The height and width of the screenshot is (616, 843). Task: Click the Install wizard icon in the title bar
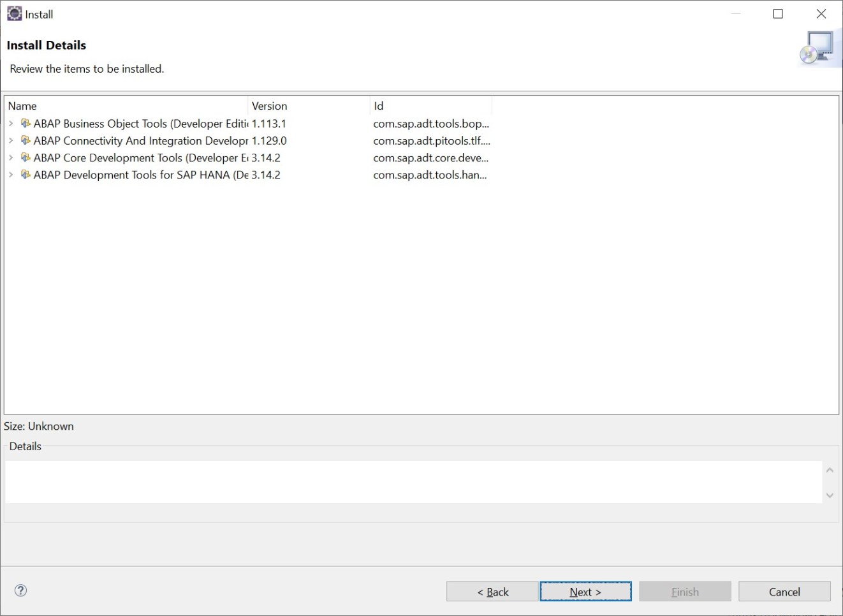coord(13,13)
